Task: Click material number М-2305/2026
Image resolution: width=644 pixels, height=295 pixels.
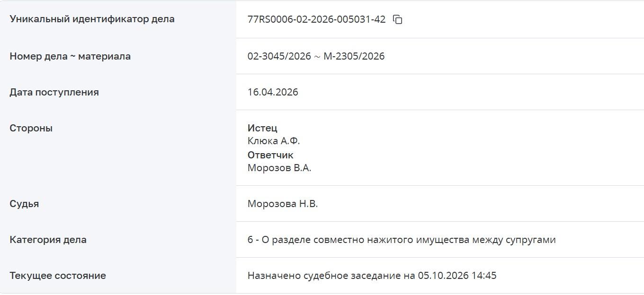Action: (354, 56)
